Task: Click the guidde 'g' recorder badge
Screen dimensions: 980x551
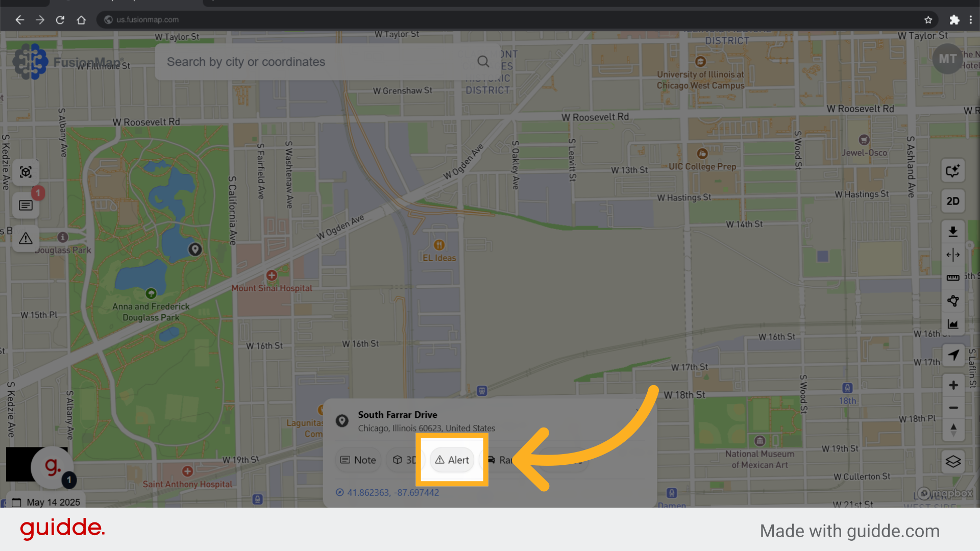Action: click(52, 467)
